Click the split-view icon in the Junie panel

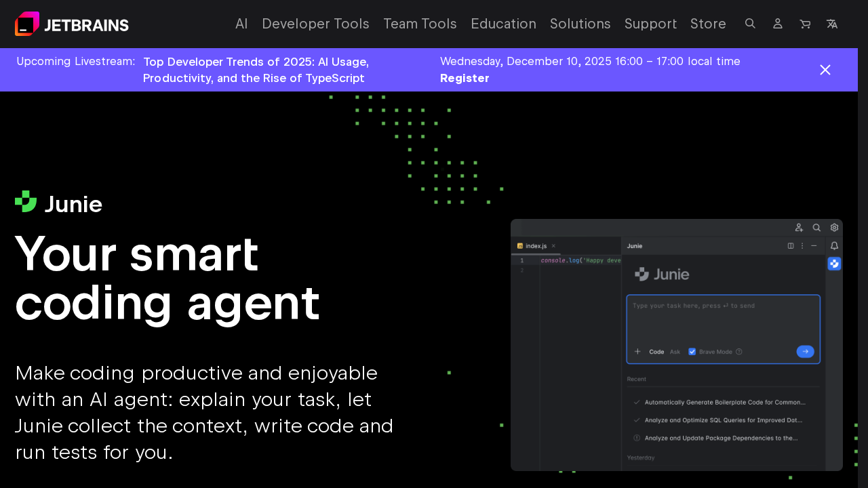[x=791, y=245]
